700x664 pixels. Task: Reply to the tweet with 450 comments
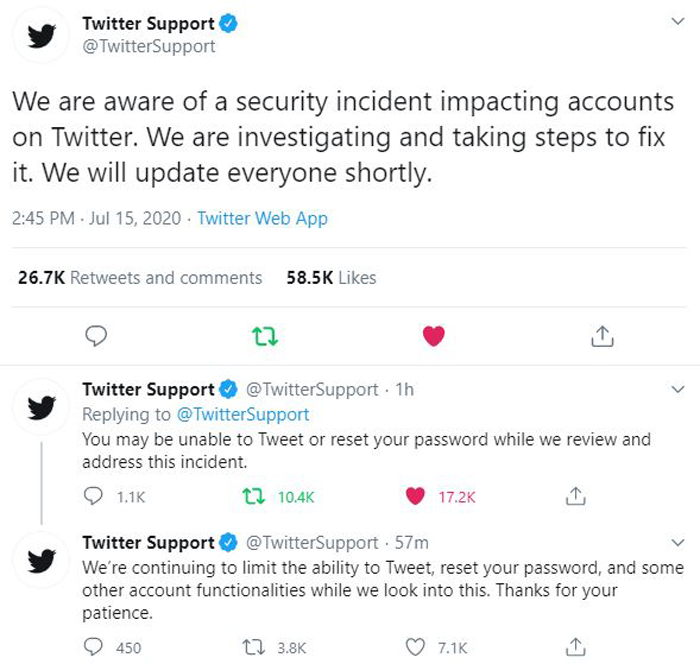click(93, 647)
